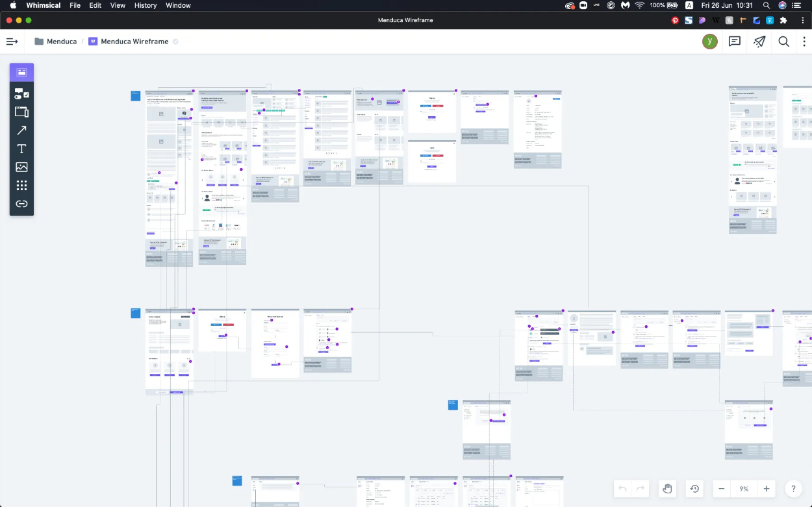Open the Edit menu

[x=95, y=5]
